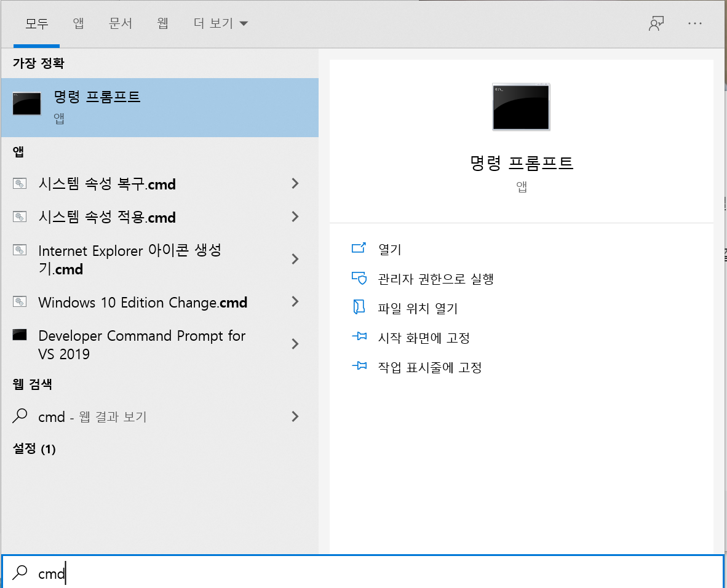This screenshot has height=588, width=727.
Task: Click the Windows 10 Edition Change.cmd file icon
Action: (x=20, y=302)
